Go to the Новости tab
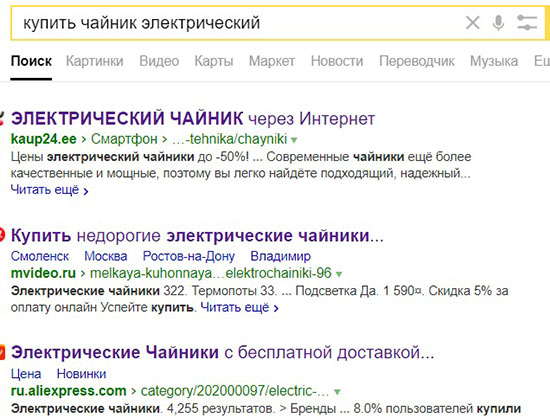Screen dimensions: 550x418 337,61
